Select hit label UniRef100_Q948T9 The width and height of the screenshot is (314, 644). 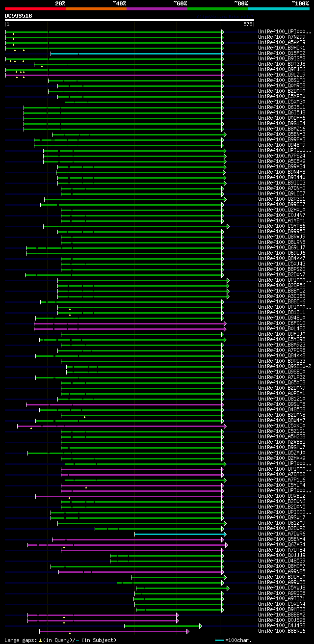[x=282, y=145]
